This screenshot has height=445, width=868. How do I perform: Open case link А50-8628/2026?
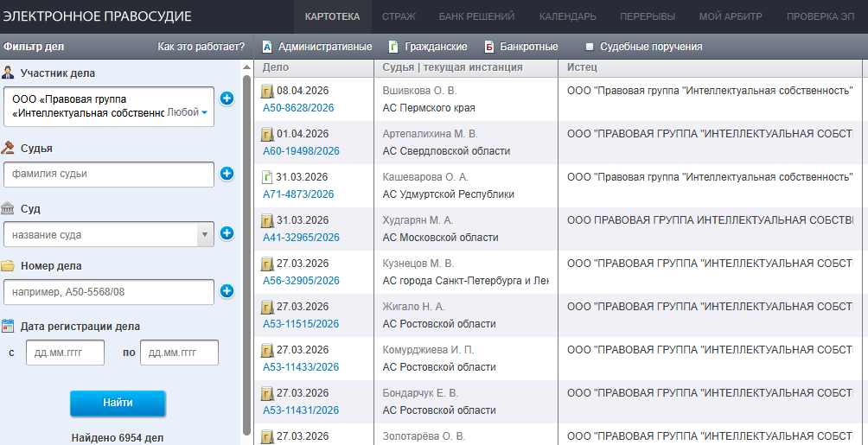pos(298,108)
